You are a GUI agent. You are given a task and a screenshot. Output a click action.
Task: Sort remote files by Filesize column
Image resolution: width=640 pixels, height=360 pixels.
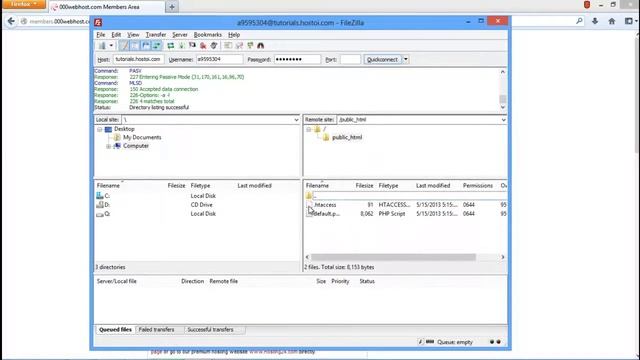(x=364, y=186)
